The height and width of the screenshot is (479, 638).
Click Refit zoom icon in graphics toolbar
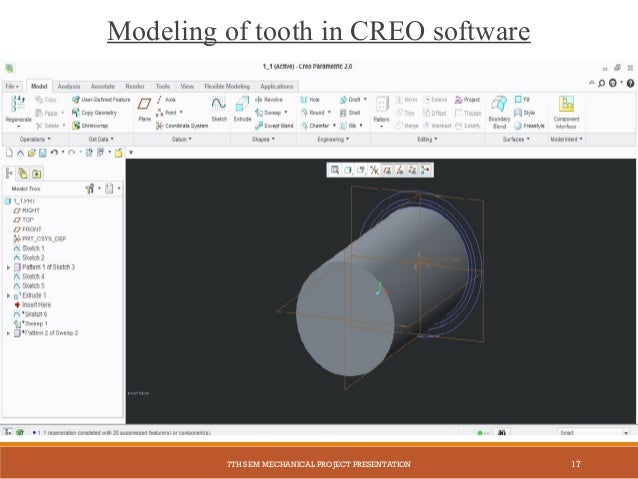point(334,170)
